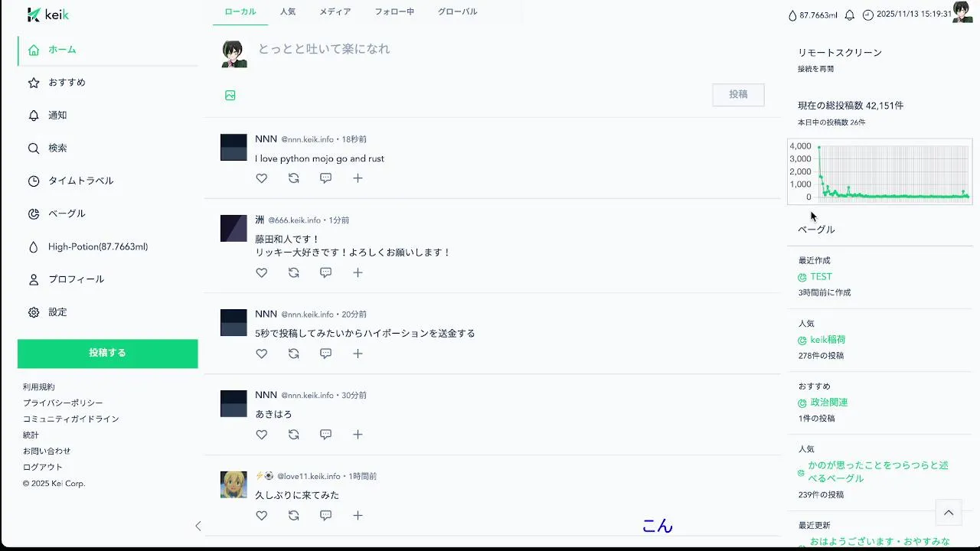Click the post count chart
This screenshot has height=551, width=980.
880,172
